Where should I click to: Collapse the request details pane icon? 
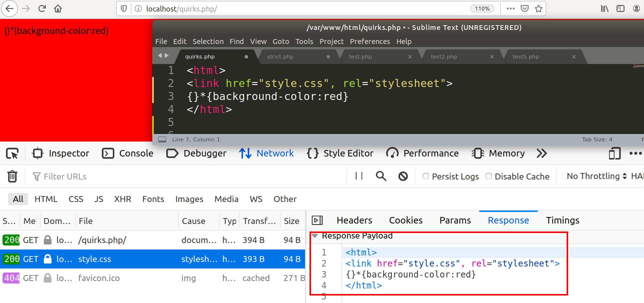317,220
